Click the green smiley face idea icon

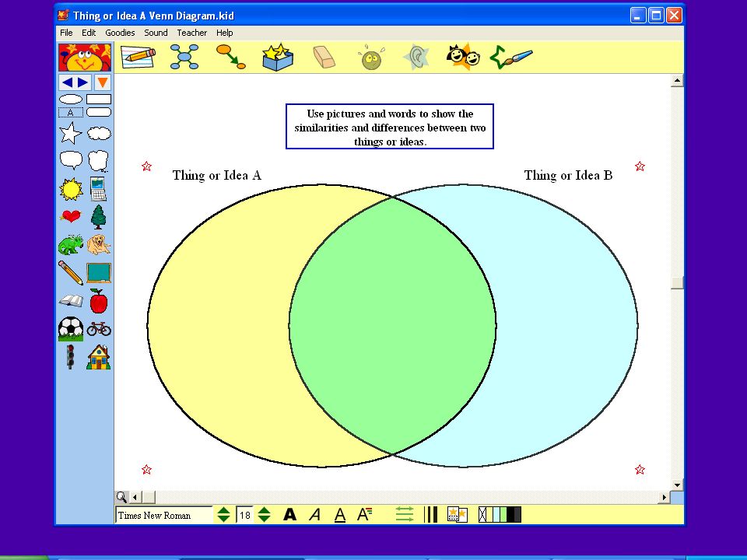[371, 58]
